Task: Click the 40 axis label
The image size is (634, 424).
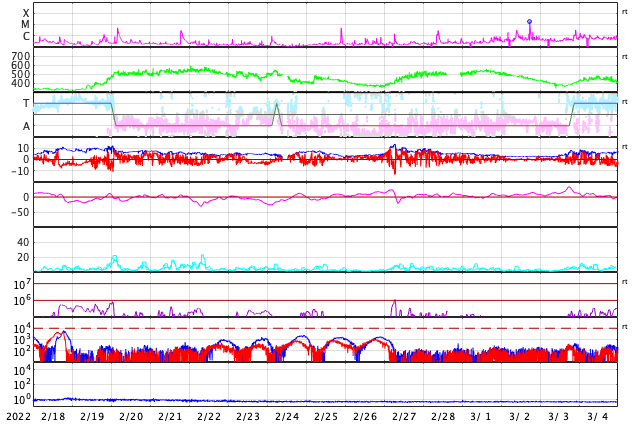Action: [23, 242]
